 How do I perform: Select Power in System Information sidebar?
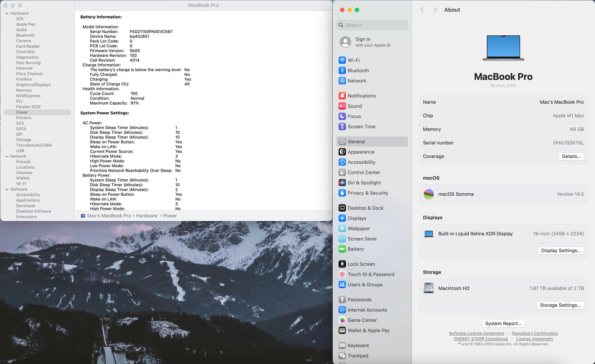coord(37,112)
